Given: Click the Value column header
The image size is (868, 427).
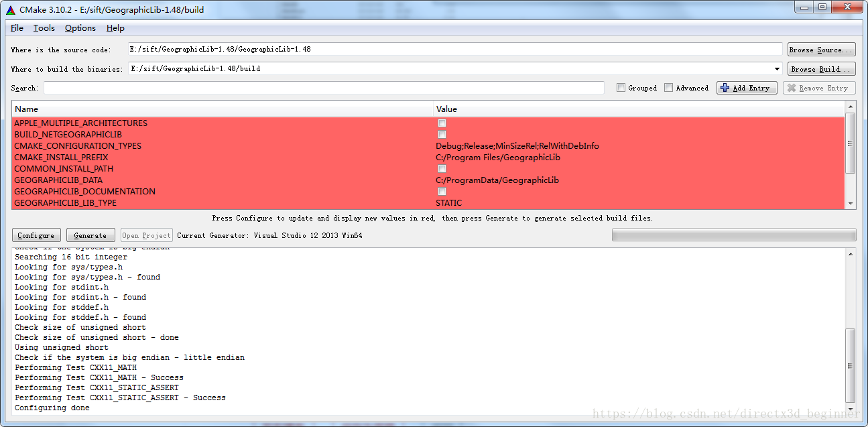Looking at the screenshot, I should coord(639,109).
